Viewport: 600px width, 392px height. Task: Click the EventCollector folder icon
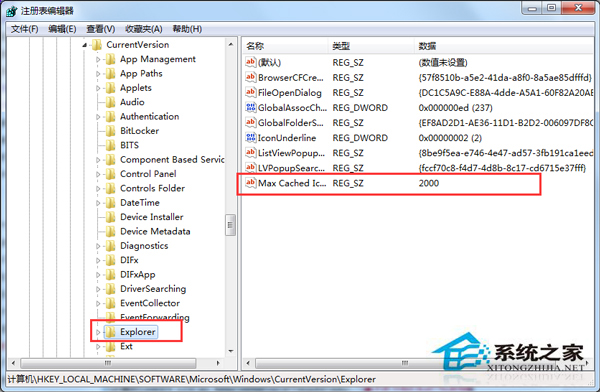[110, 303]
